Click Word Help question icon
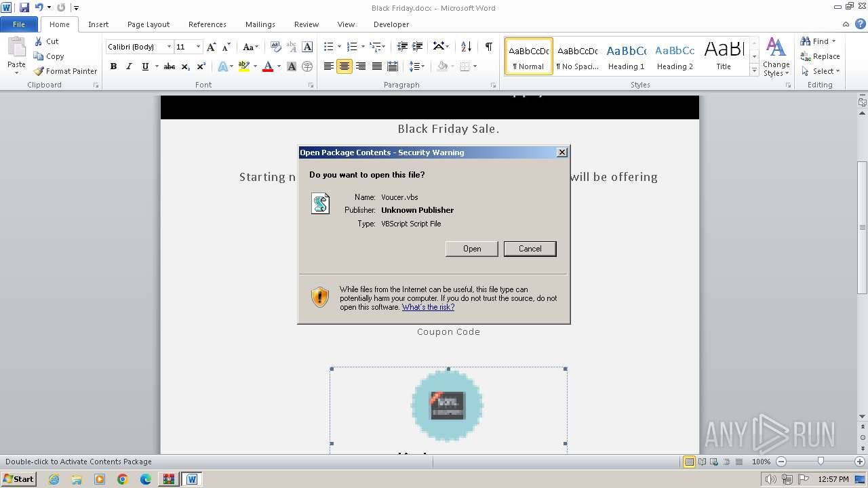The image size is (868, 488). 861,24
